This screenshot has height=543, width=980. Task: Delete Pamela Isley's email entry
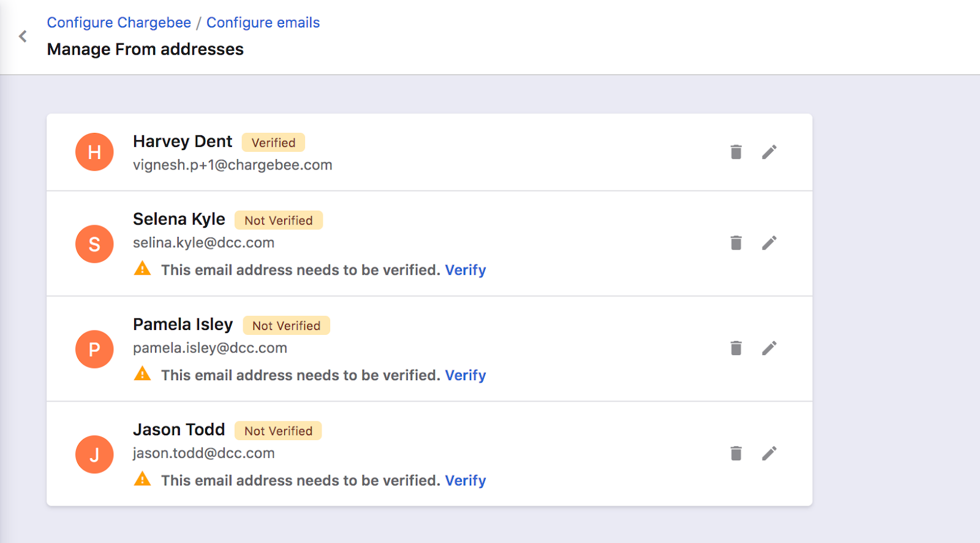point(736,348)
